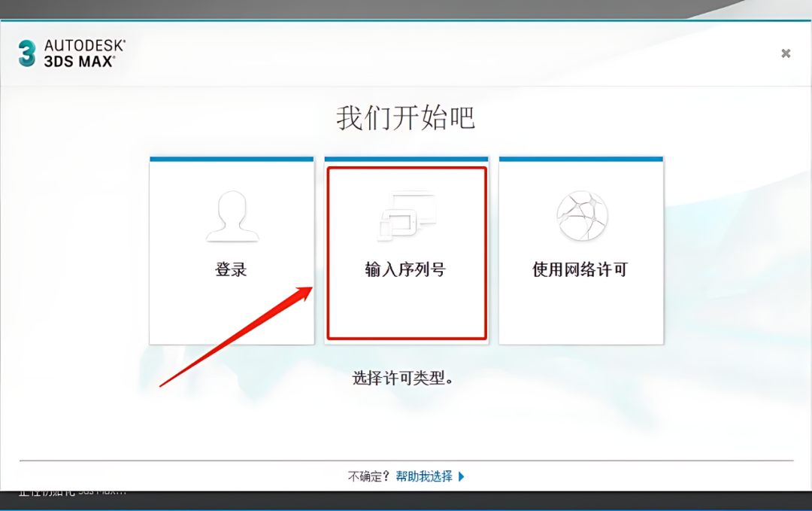
Task: Click blank area inside red-outlined serial number card
Action: click(407, 310)
